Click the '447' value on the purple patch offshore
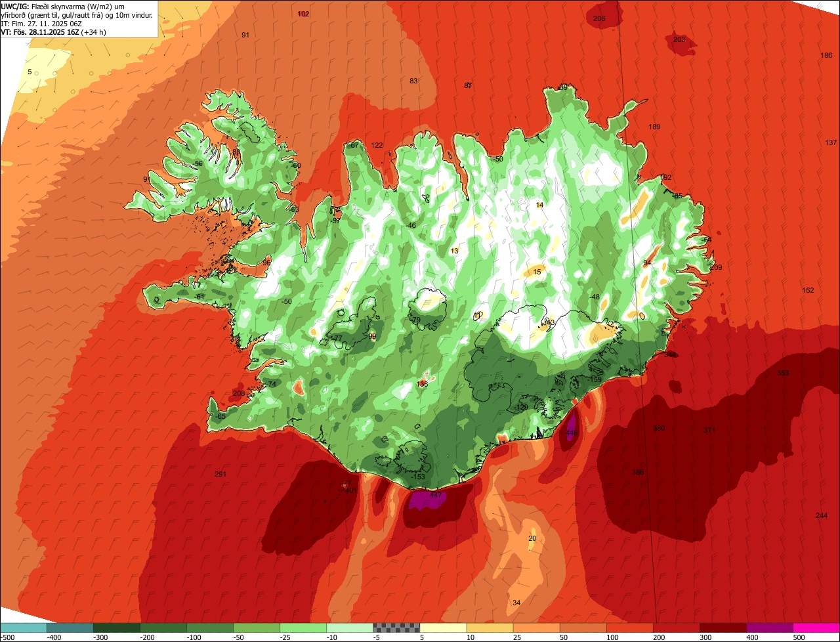 pyautogui.click(x=436, y=496)
